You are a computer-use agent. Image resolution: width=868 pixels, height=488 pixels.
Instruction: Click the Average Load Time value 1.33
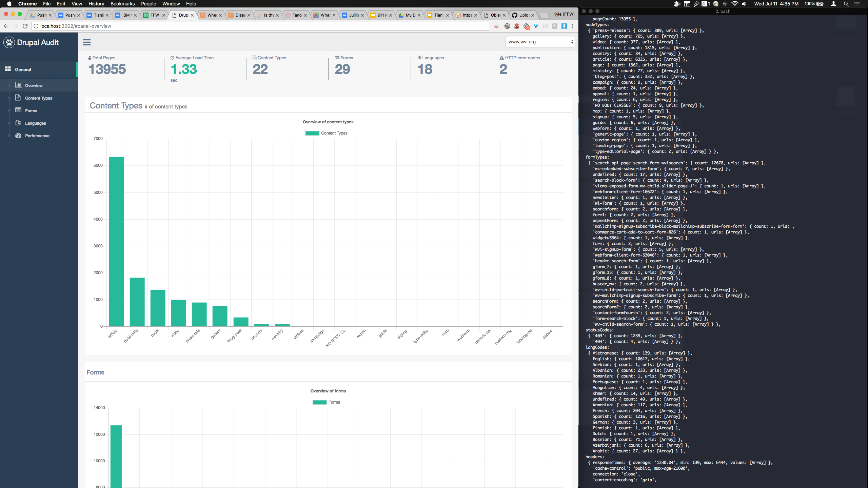coord(184,69)
